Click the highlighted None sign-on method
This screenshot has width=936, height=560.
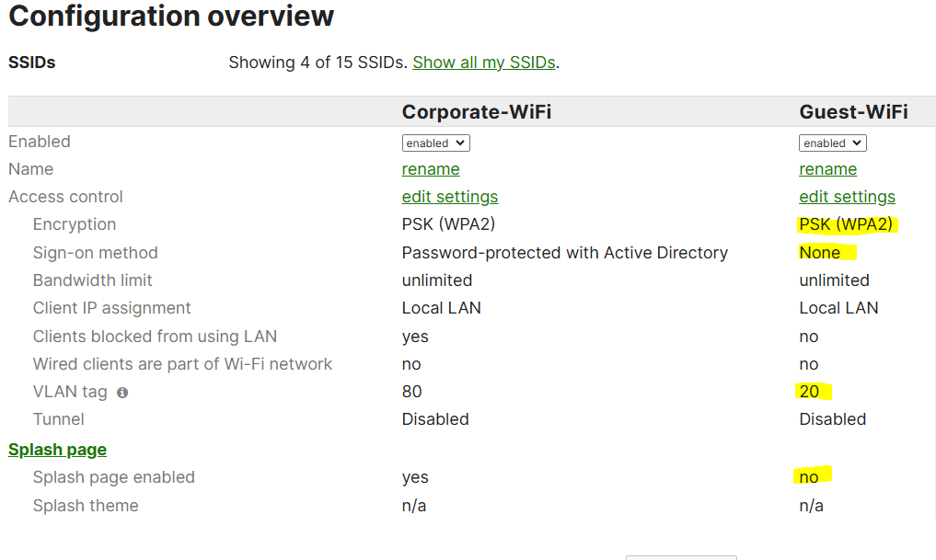point(820,253)
